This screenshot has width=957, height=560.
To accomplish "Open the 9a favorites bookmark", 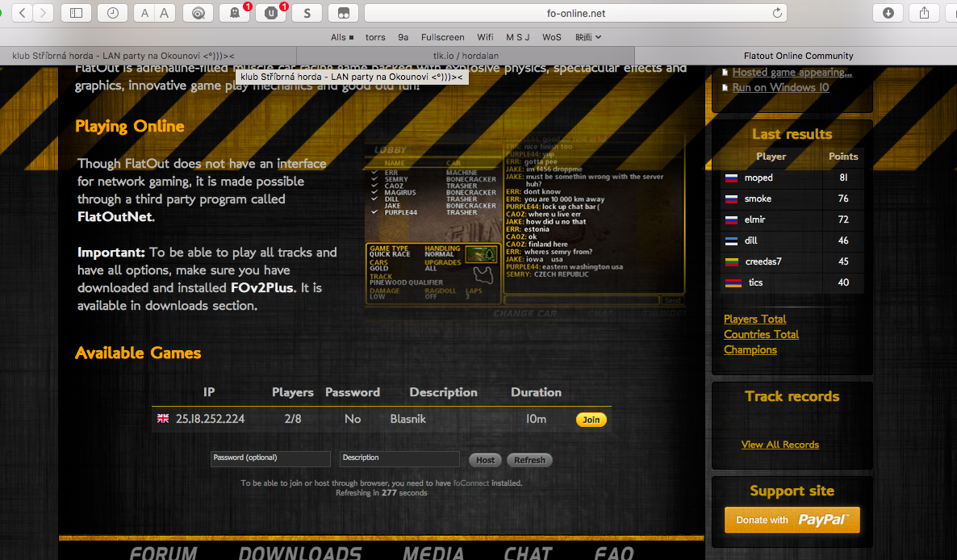I will [x=403, y=37].
